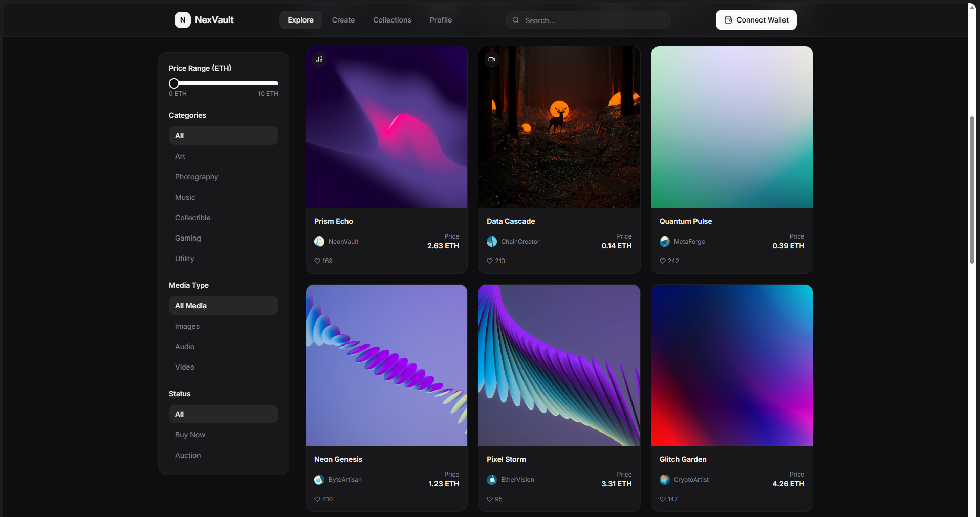This screenshot has width=980, height=517.
Task: Click the music note icon on Prism Echo
Action: click(319, 59)
